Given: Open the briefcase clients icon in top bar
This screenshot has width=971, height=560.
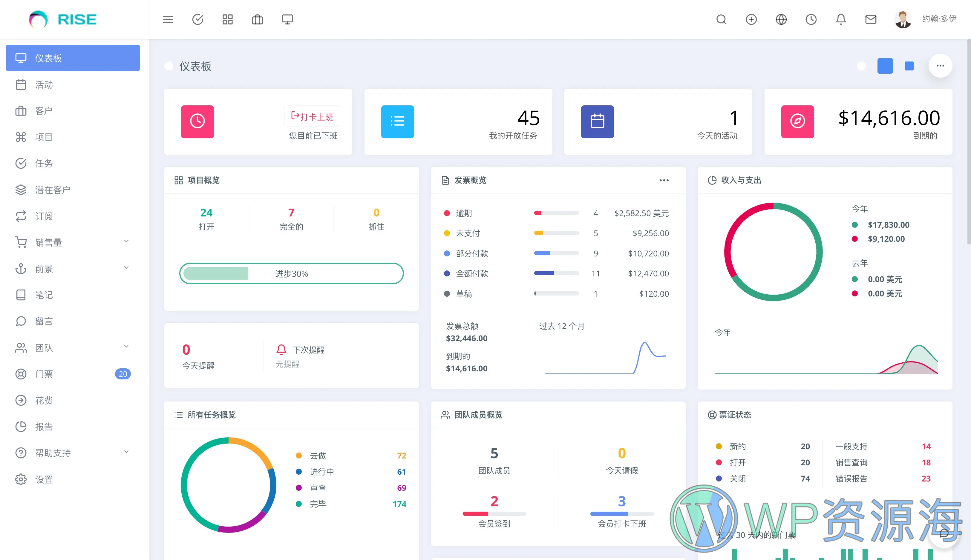Looking at the screenshot, I should click(x=258, y=19).
